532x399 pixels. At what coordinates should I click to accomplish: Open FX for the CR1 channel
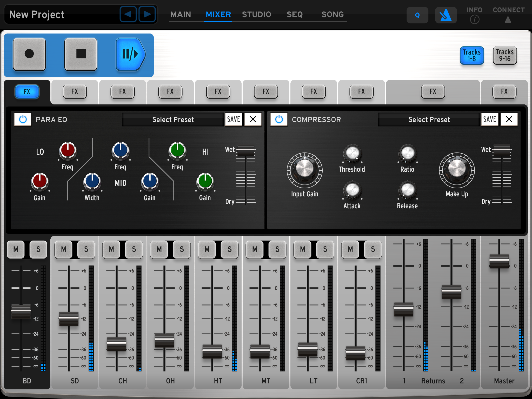362,91
